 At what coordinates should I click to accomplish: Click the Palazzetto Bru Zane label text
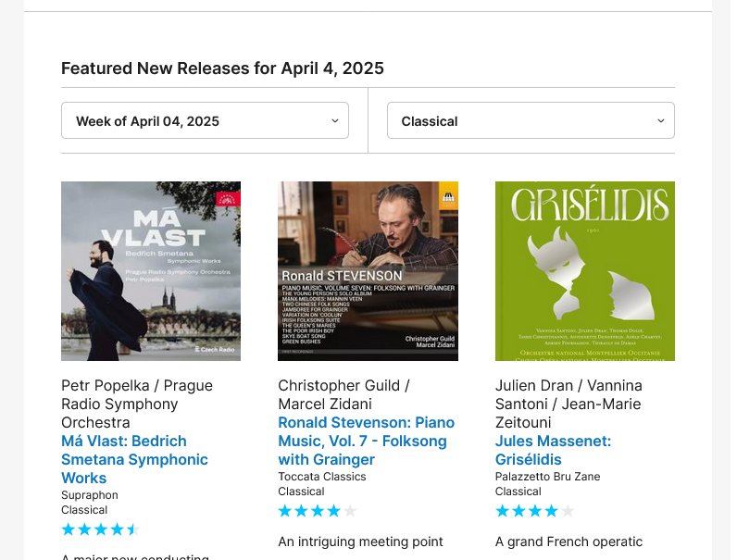coord(547,477)
